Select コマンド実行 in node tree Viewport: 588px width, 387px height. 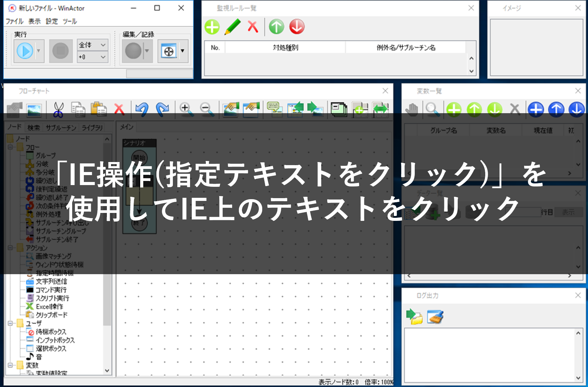[x=51, y=290]
